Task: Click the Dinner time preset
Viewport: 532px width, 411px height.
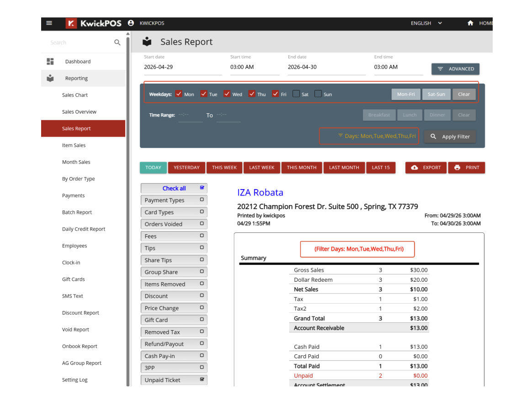Action: point(437,115)
